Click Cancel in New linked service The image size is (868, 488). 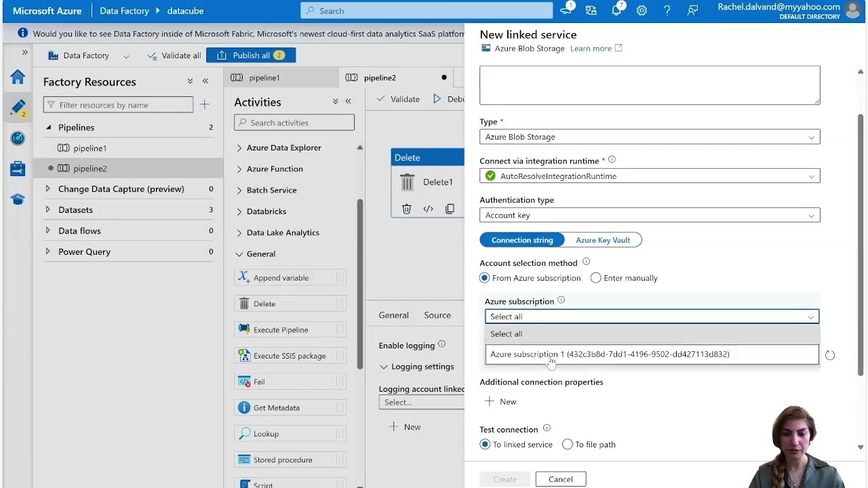click(561, 479)
